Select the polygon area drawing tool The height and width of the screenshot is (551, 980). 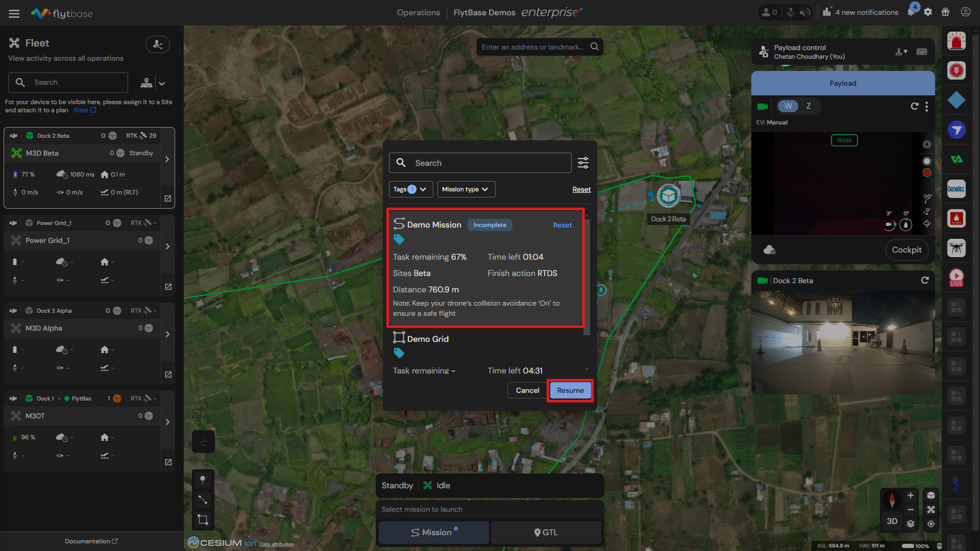pos(203,520)
